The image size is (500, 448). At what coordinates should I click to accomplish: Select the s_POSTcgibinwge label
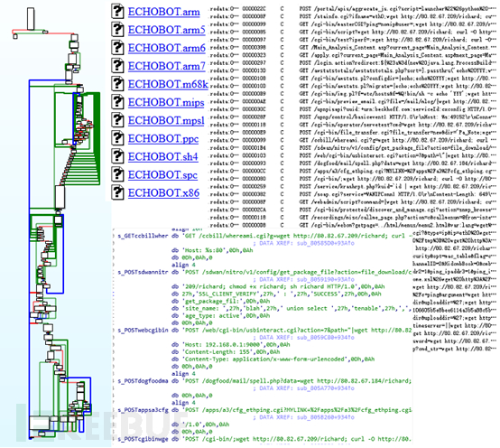143,439
